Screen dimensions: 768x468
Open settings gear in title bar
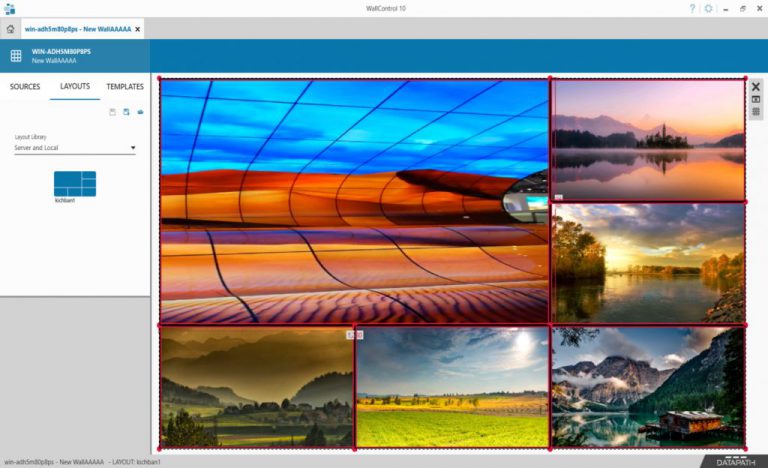coord(708,8)
